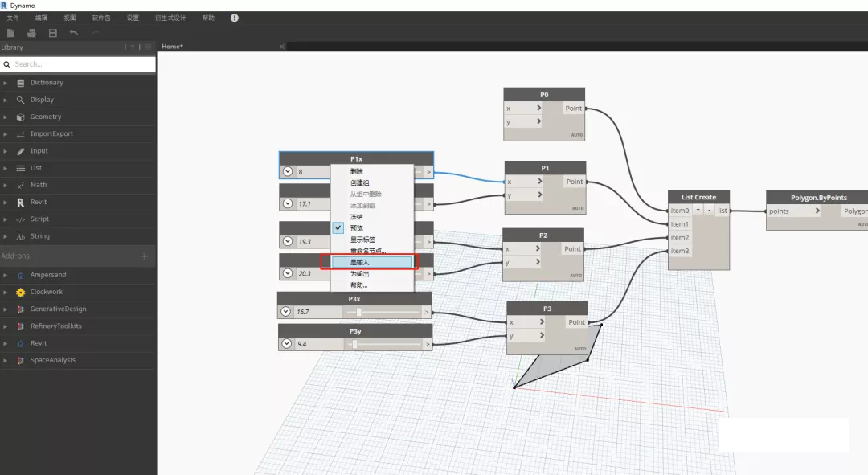This screenshot has width=868, height=475.
Task: Add an item with List Create plus button
Action: click(698, 210)
